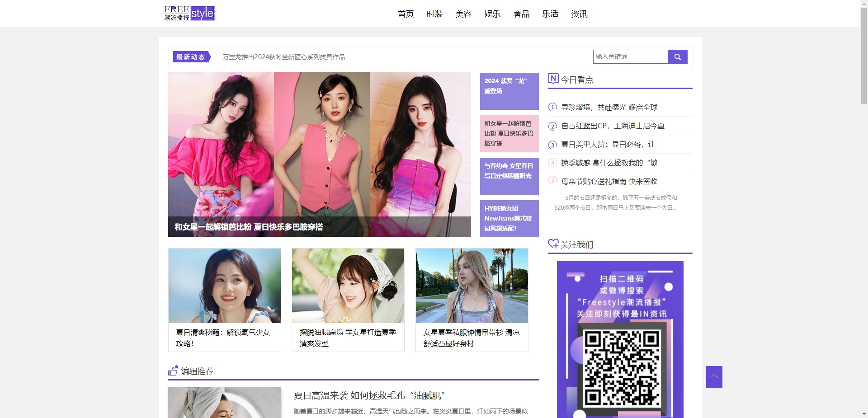The height and width of the screenshot is (418, 868).
Task: Click the search magnifier button
Action: [677, 56]
